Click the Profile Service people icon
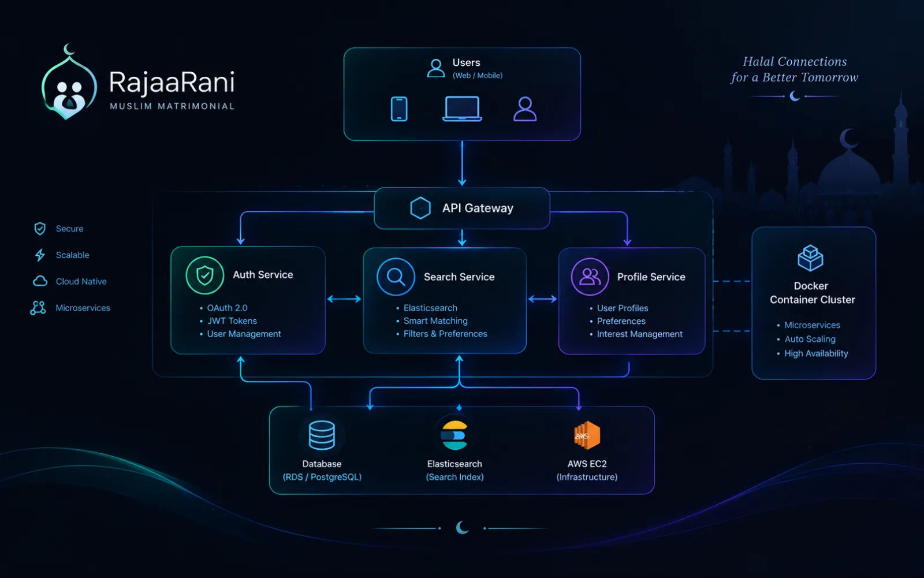This screenshot has height=578, width=924. (x=590, y=277)
